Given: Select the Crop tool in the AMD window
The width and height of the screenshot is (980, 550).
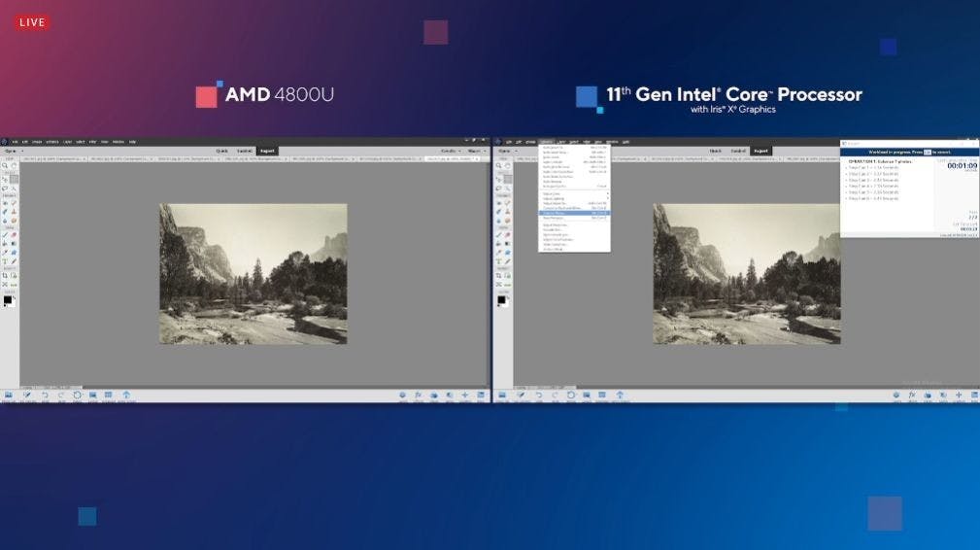Looking at the screenshot, I should 5,275.
